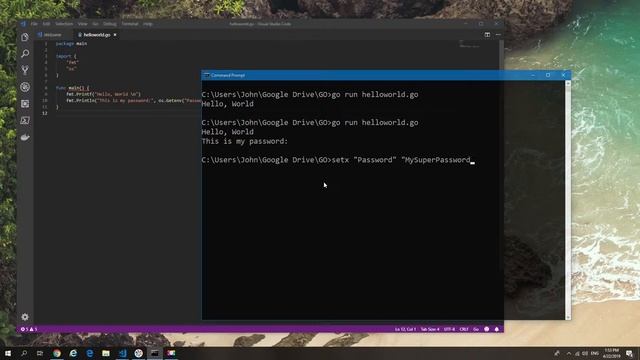Change UTF-8 file encoding
The height and width of the screenshot is (360, 640).
tap(449, 329)
